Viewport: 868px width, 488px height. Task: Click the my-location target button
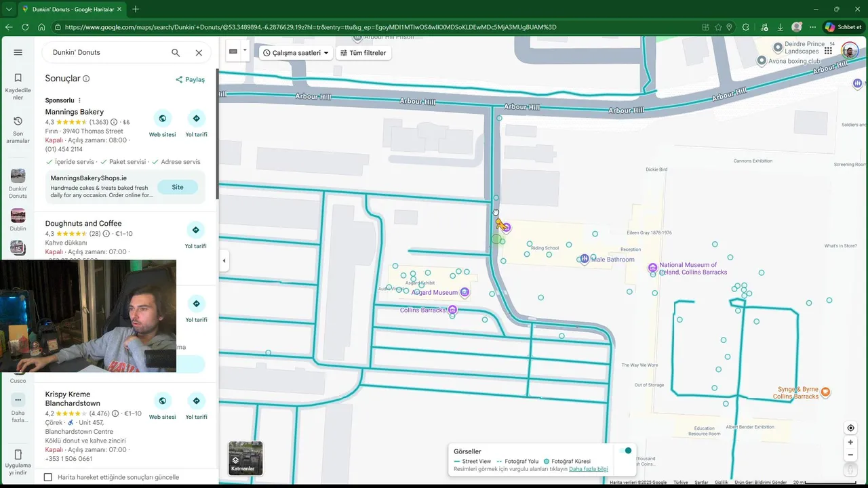point(850,428)
